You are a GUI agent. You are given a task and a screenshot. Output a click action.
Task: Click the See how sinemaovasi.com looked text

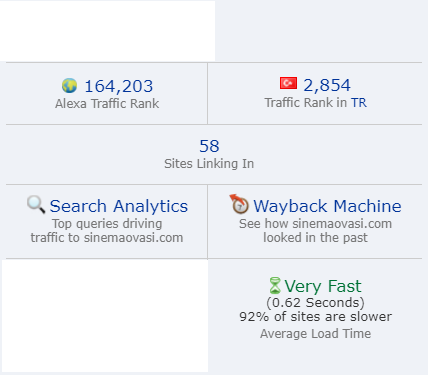(315, 231)
